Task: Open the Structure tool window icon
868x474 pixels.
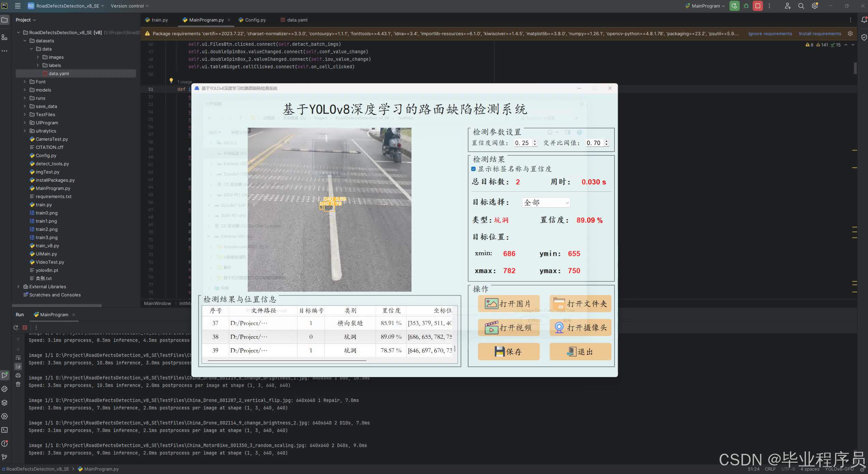Action: [x=4, y=37]
